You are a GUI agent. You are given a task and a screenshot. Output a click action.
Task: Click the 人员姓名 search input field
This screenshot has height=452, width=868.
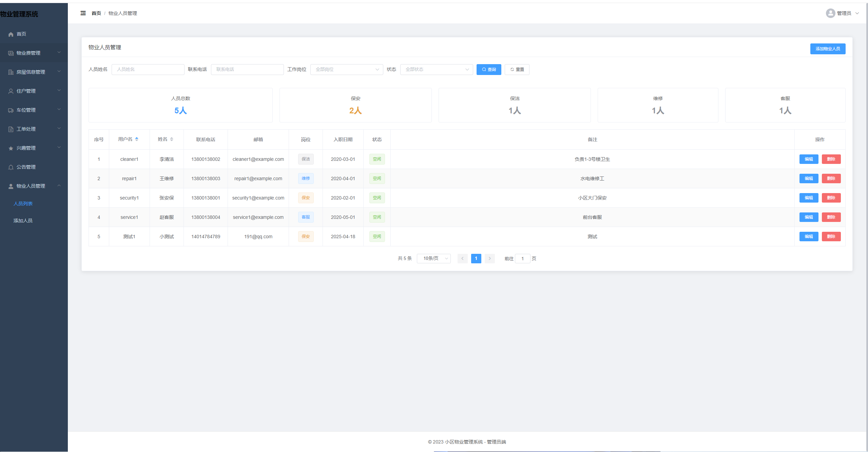148,70
